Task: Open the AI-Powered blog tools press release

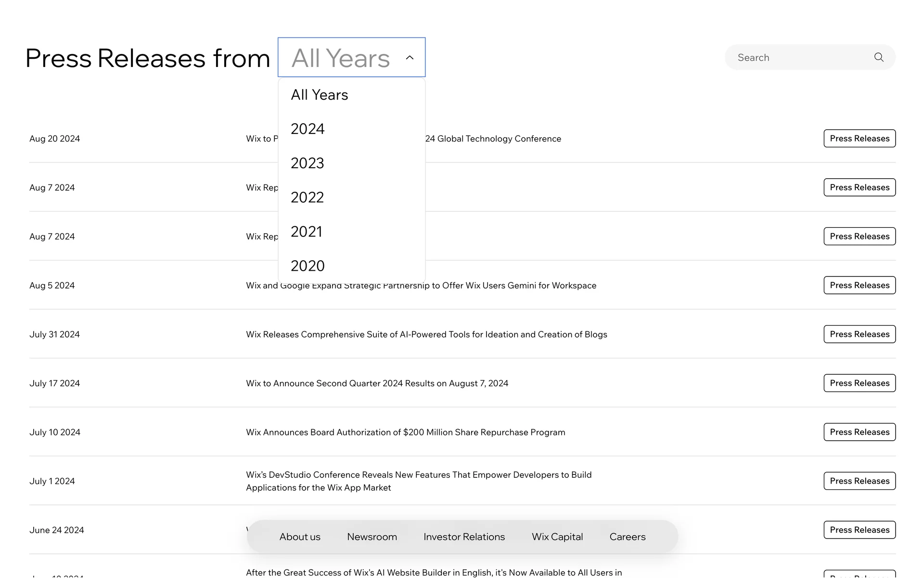Action: [x=426, y=334]
